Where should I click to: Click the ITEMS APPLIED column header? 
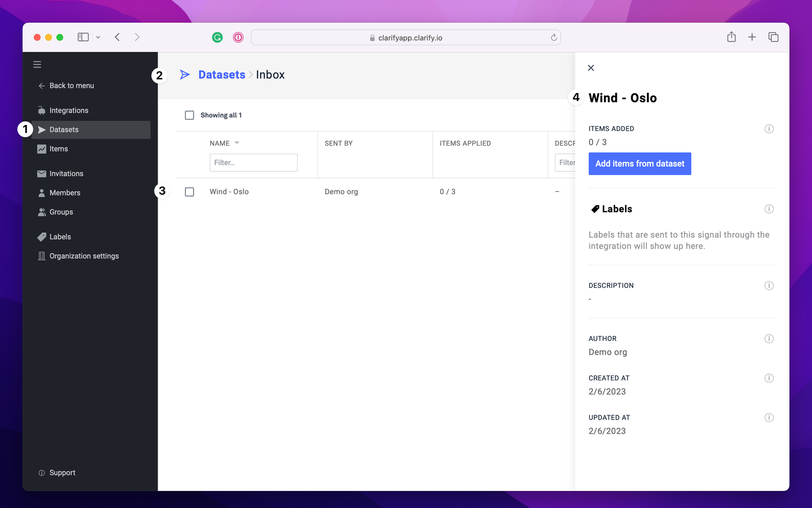coord(465,143)
